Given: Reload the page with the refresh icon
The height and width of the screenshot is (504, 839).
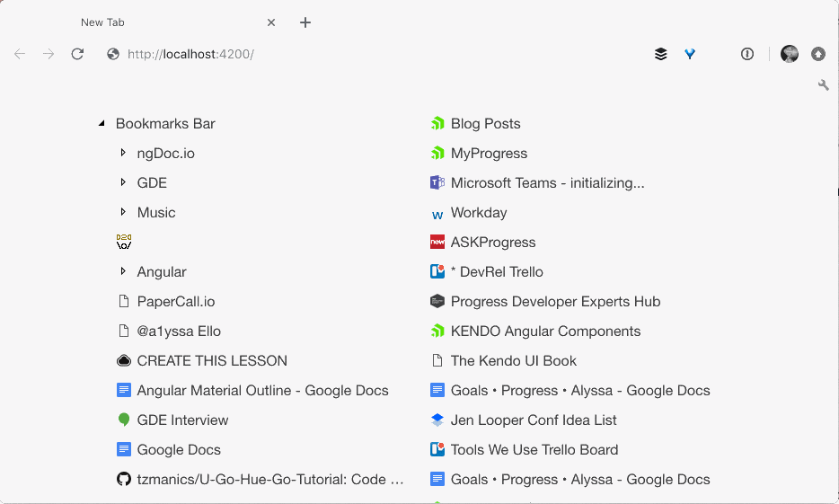Looking at the screenshot, I should tap(77, 54).
